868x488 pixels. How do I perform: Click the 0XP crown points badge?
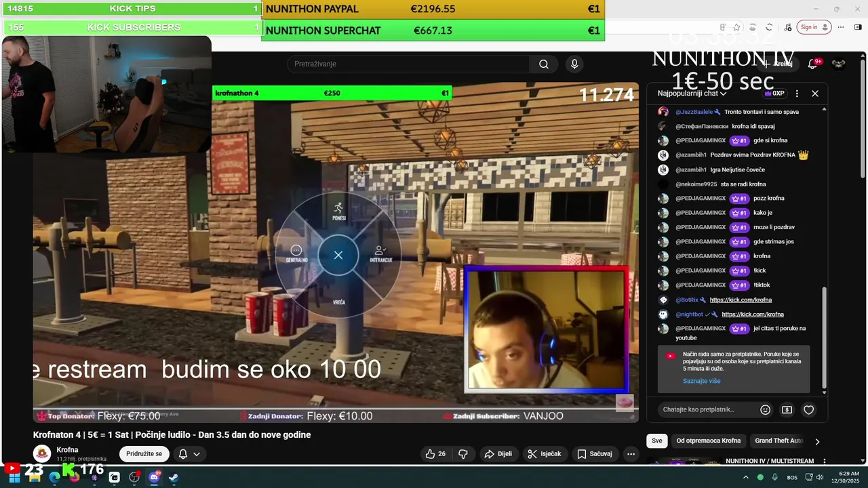pos(774,94)
